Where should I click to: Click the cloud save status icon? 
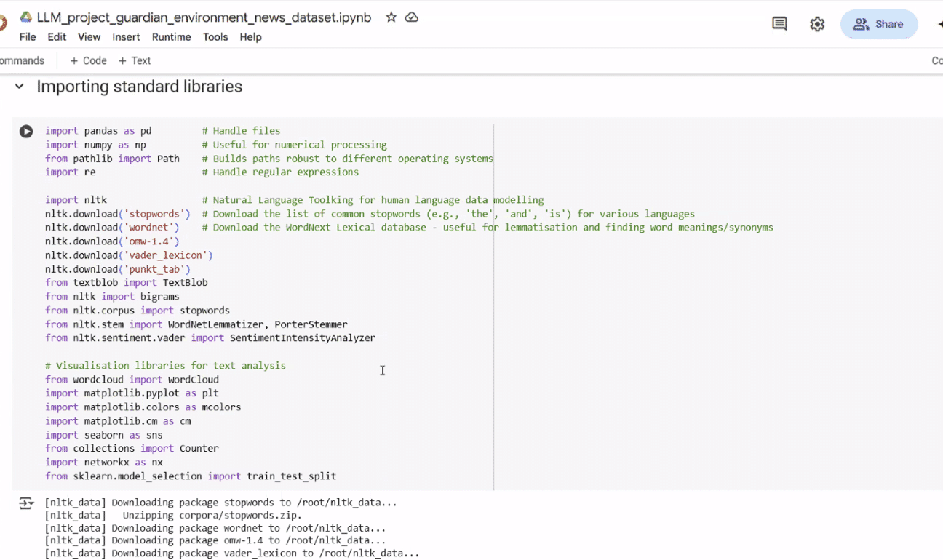(x=412, y=17)
